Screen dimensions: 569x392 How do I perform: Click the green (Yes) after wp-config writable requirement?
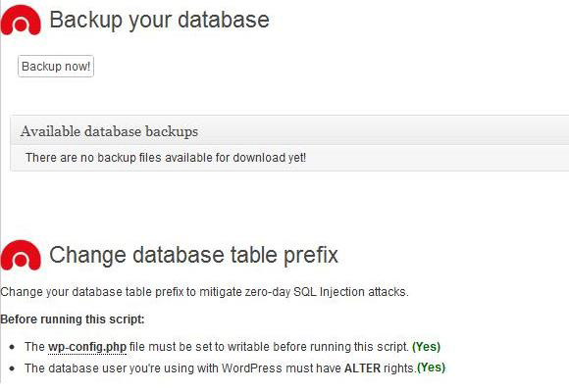coord(426,346)
